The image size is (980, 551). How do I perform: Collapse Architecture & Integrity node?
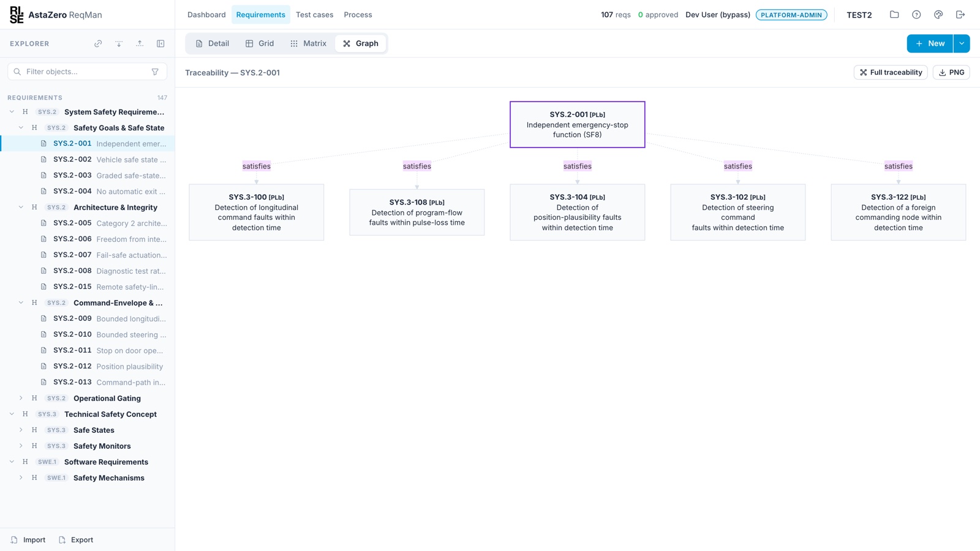tap(21, 207)
